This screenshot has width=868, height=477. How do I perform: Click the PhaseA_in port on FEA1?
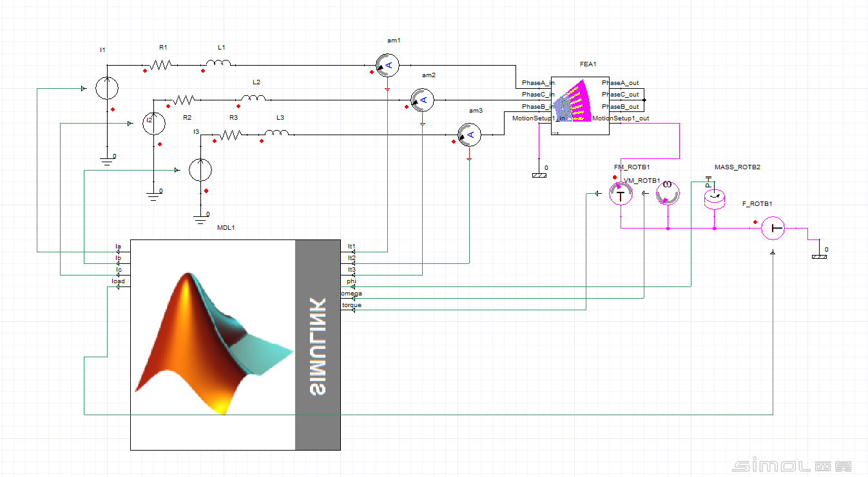click(x=538, y=83)
